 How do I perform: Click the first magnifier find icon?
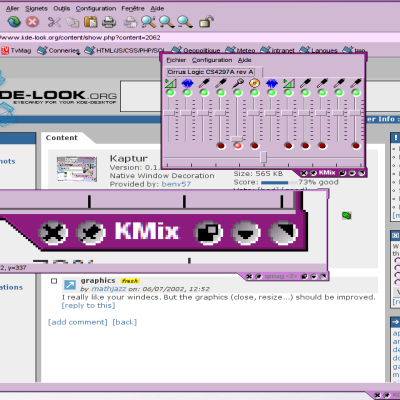pos(148,22)
